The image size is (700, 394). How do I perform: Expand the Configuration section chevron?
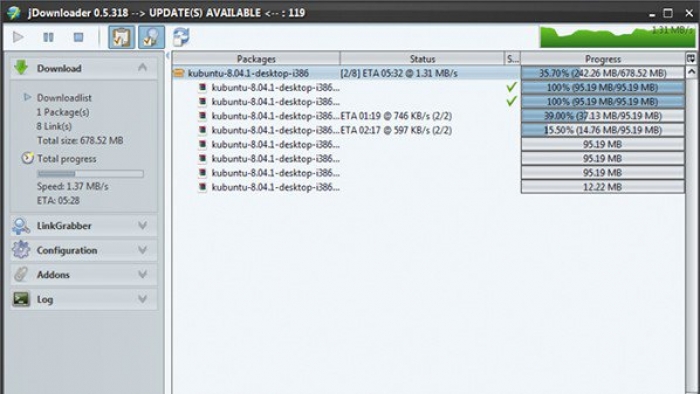click(x=142, y=250)
